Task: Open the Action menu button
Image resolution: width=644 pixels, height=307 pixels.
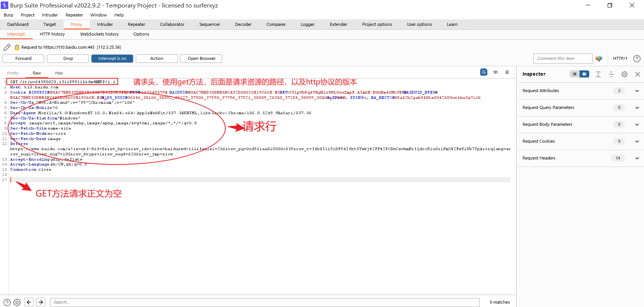Action: point(157,58)
